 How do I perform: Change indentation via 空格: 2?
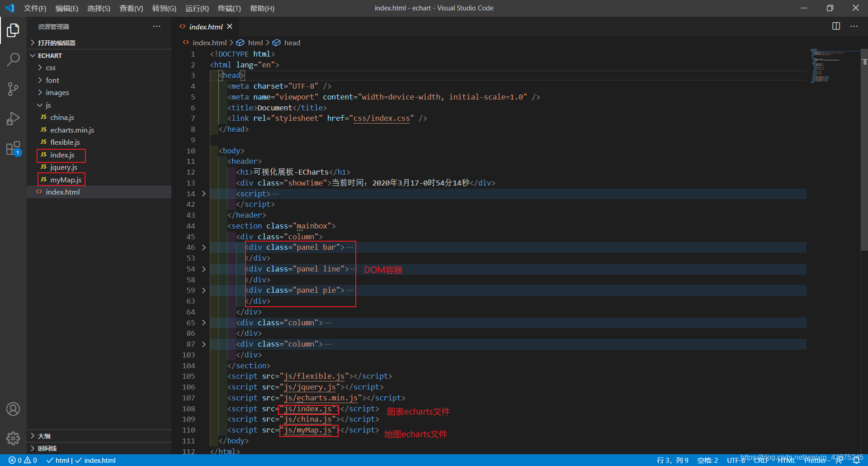(708, 460)
